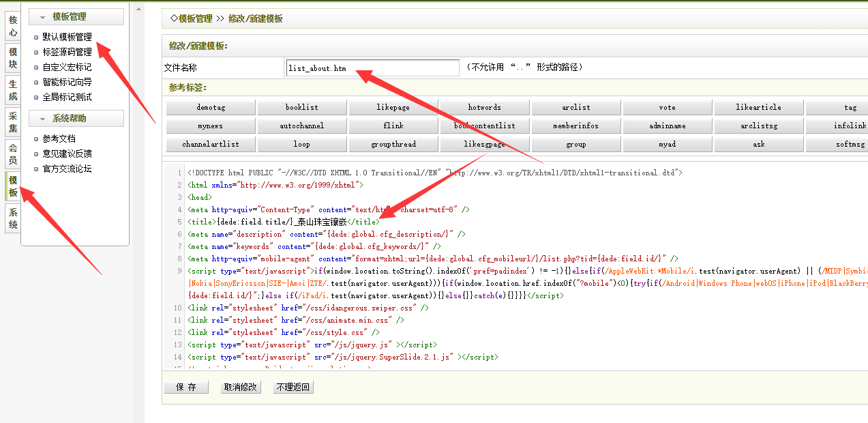Open 意见建议反馈 link
The height and width of the screenshot is (423, 868).
(67, 154)
